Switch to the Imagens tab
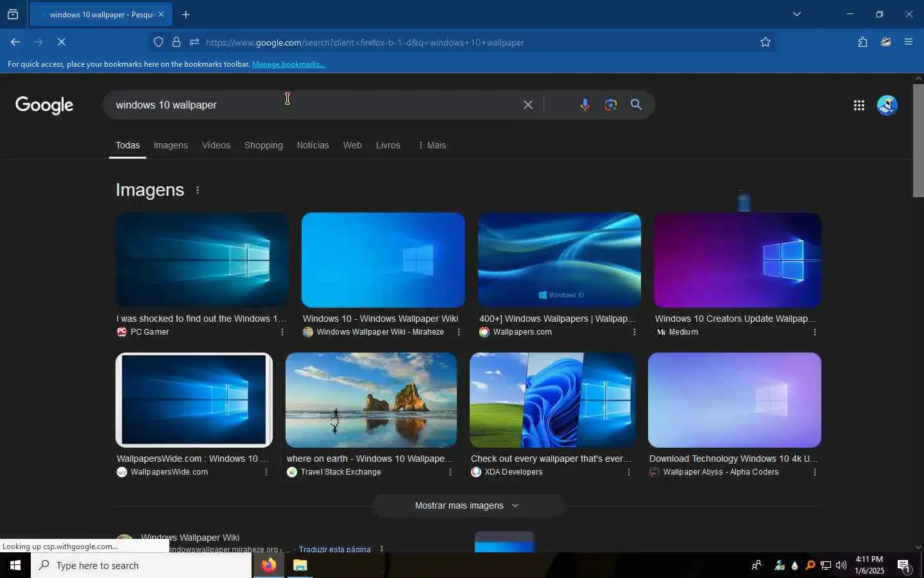924x578 pixels. 171,145
